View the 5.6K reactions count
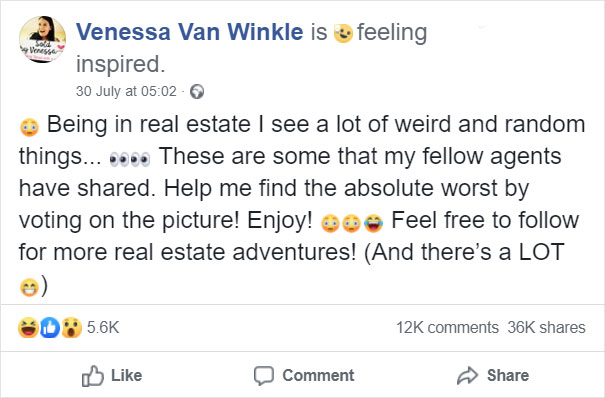 103,327
